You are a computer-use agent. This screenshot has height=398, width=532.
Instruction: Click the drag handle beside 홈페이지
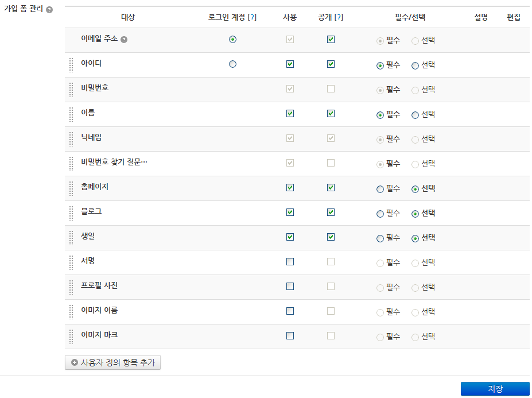tap(71, 188)
